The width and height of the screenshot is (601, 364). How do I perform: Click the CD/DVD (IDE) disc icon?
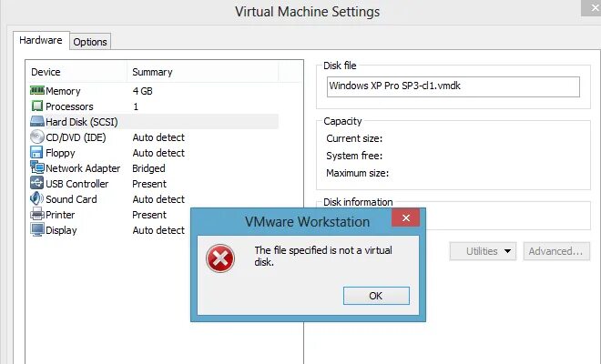pyautogui.click(x=37, y=137)
